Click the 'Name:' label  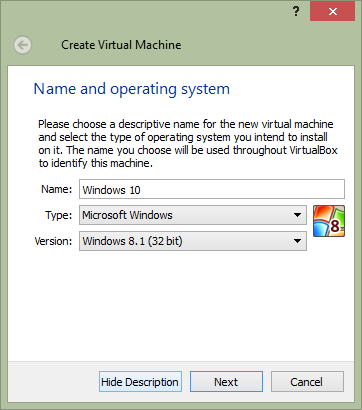57,189
